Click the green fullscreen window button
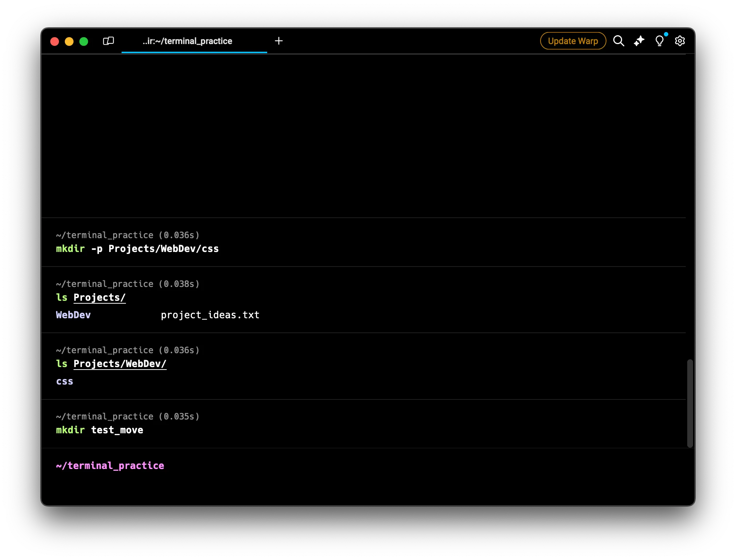Viewport: 736px width, 560px height. coord(84,41)
